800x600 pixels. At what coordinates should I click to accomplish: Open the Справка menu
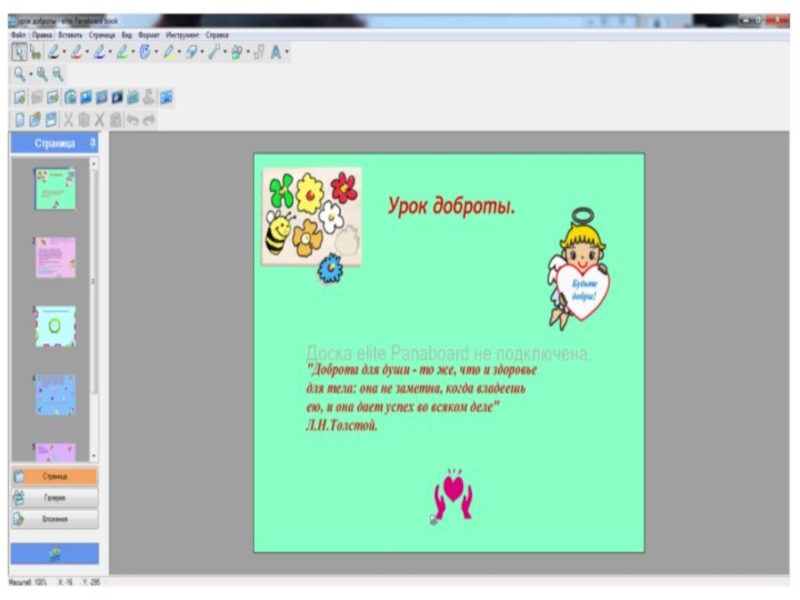pos(217,34)
